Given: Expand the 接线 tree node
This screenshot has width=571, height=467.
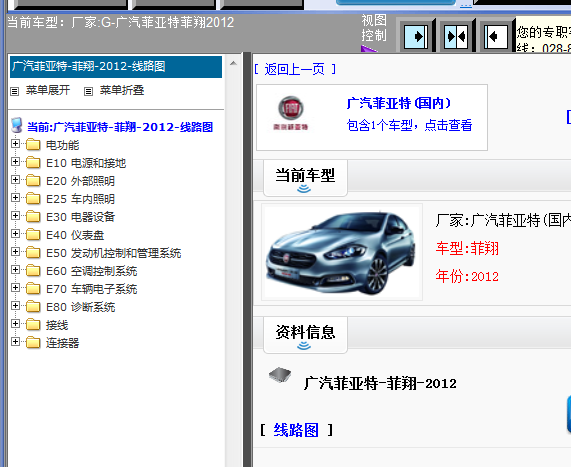Looking at the screenshot, I should click(15, 323).
